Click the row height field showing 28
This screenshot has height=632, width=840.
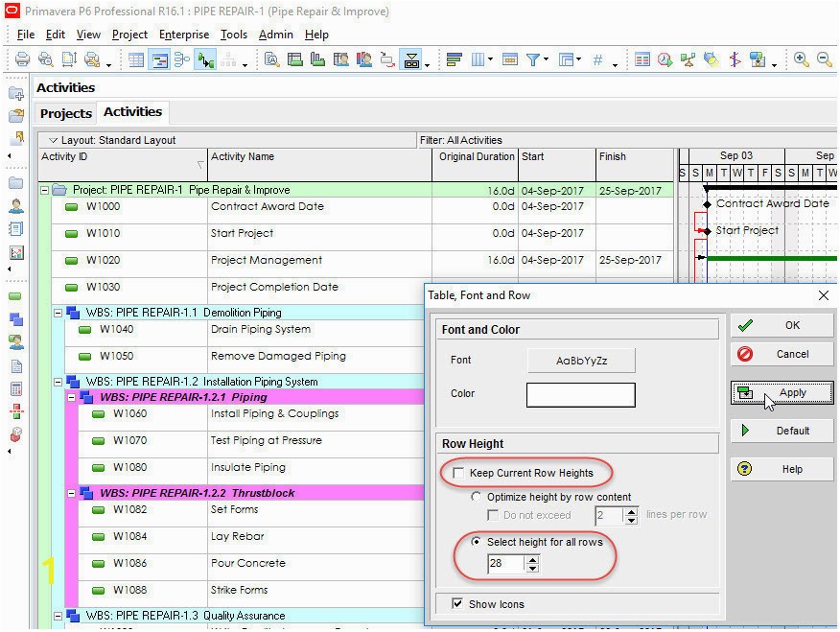506,564
